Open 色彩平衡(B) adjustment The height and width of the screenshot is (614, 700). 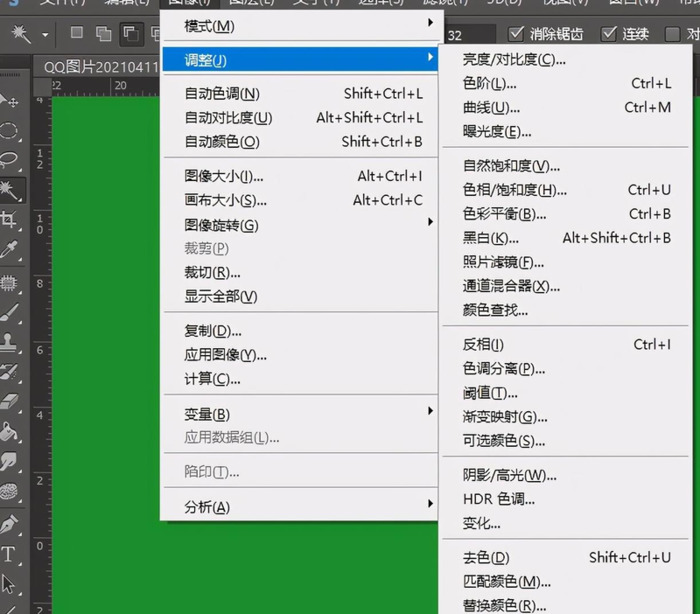click(565, 214)
